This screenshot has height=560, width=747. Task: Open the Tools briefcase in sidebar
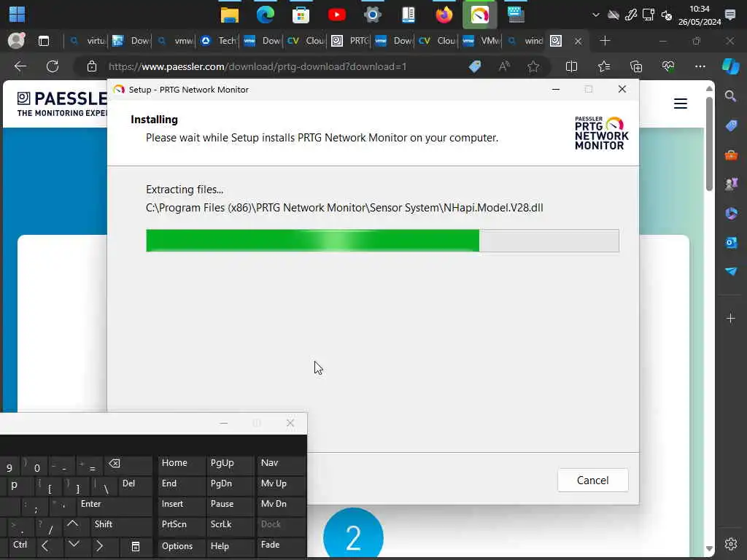731,155
